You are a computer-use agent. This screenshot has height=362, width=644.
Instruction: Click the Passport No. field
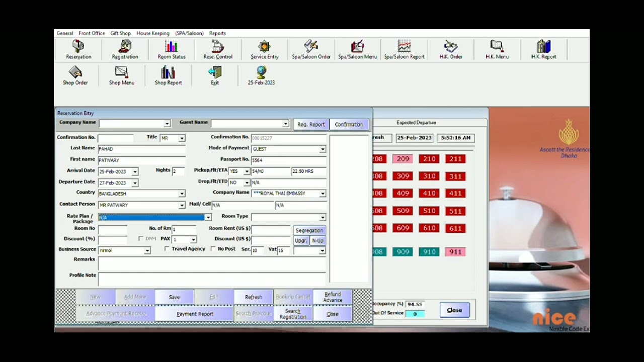tap(288, 160)
